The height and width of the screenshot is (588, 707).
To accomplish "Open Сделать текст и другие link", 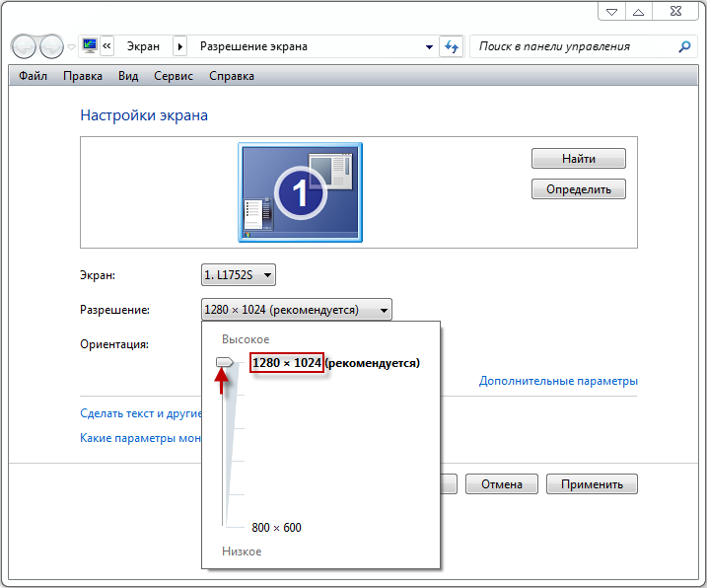I will pyautogui.click(x=141, y=413).
